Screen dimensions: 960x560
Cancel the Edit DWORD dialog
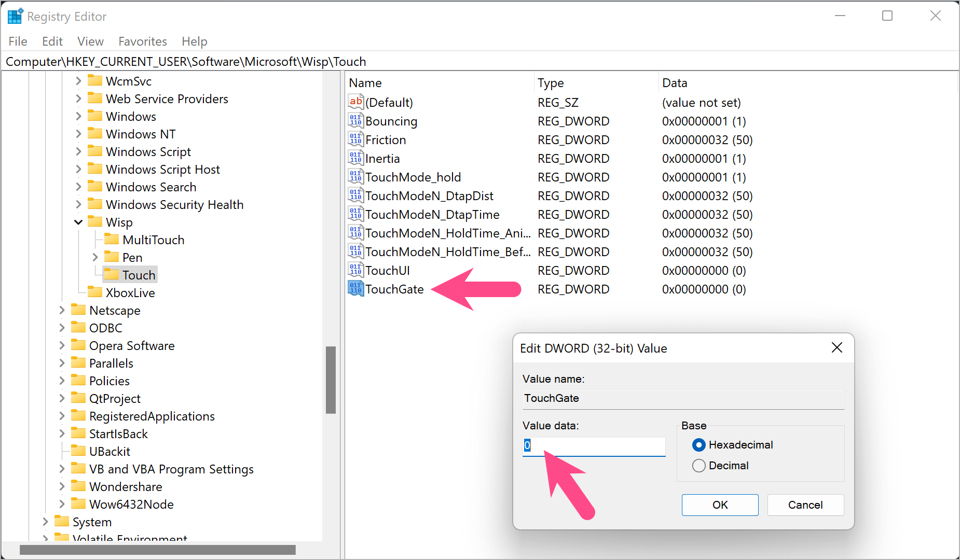pos(805,505)
